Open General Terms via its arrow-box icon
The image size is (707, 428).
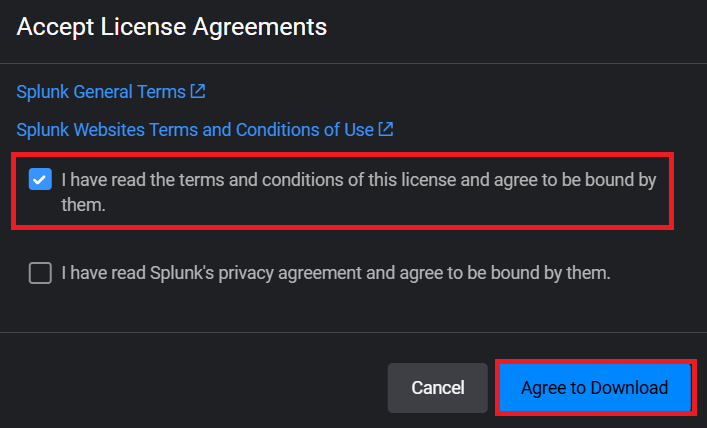tap(198, 91)
